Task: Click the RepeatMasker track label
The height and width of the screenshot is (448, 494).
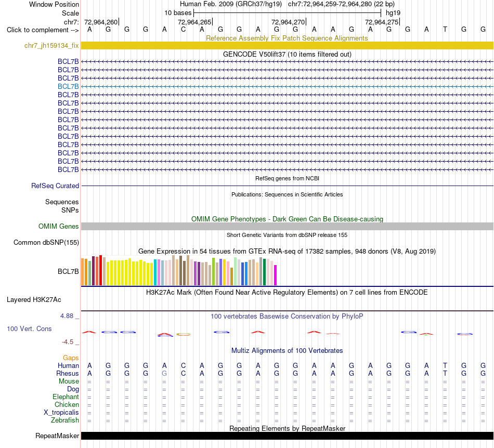Action: click(57, 436)
